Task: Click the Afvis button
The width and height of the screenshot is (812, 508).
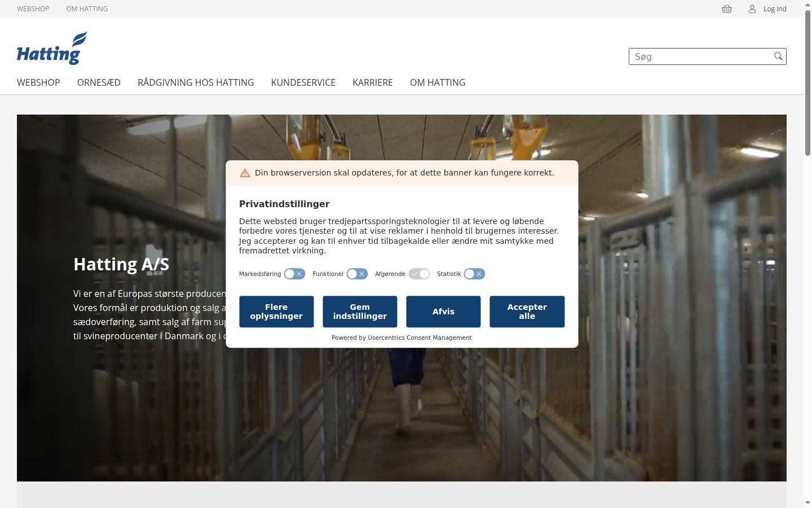Action: [443, 312]
